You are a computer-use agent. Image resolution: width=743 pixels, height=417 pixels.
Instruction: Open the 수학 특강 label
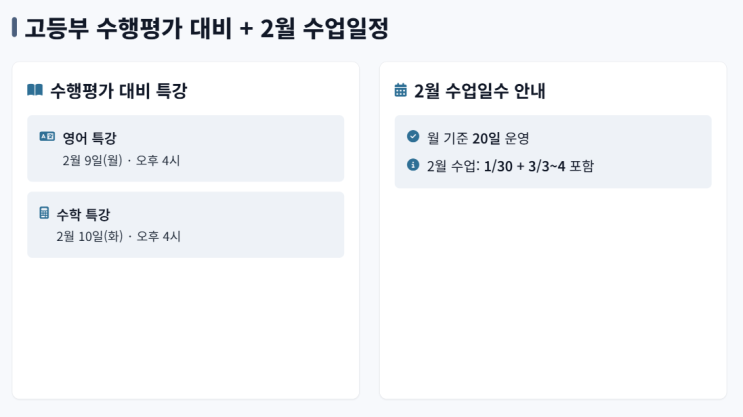[83, 214]
